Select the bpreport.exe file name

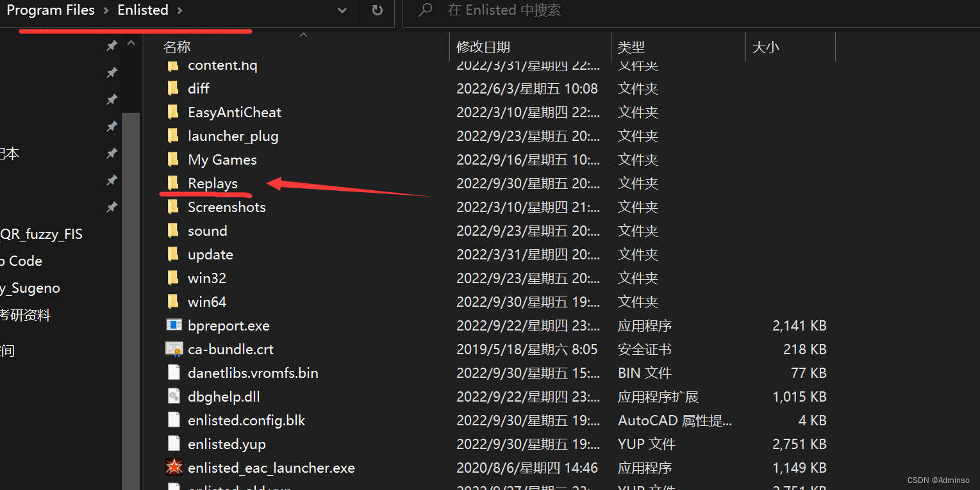(229, 325)
